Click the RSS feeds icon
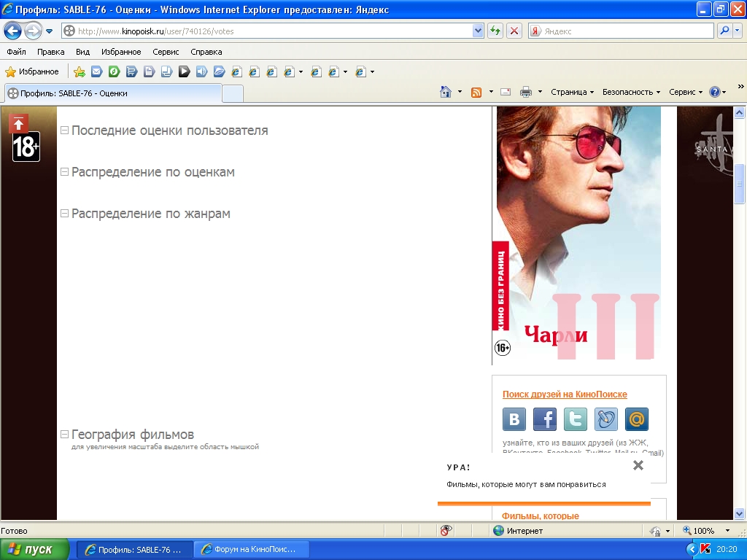This screenshot has height=560, width=747. (476, 92)
